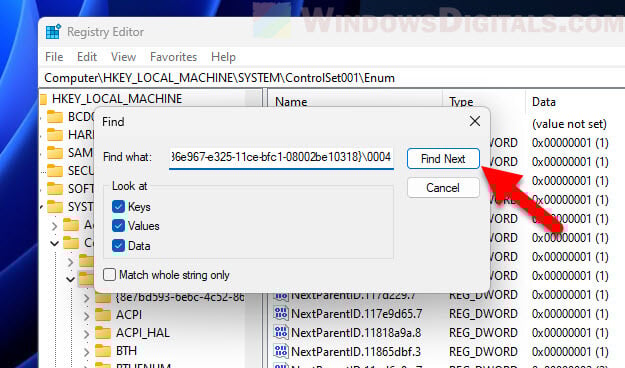Viewport: 625px width, 368px height.
Task: Expand the ACPI_HAL tree node
Action: [x=86, y=334]
